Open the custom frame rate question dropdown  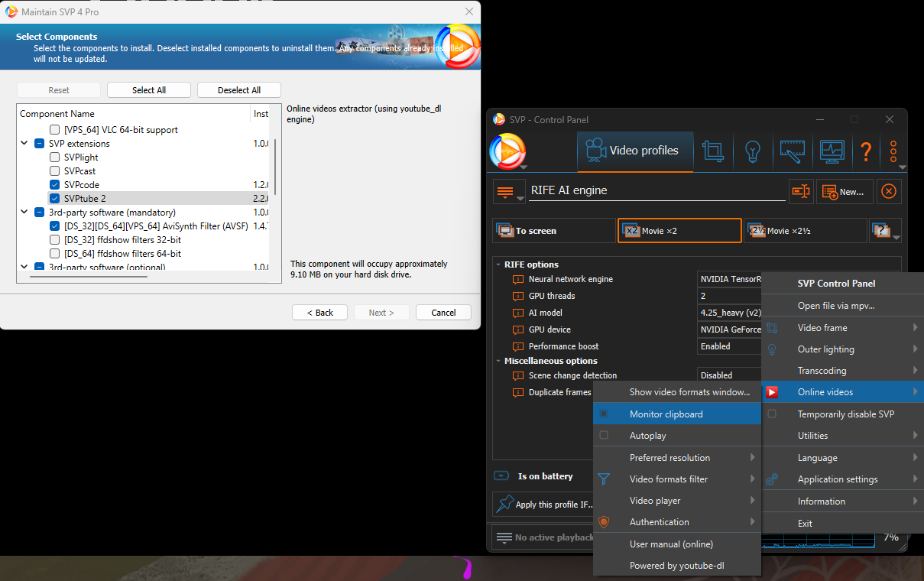[885, 231]
